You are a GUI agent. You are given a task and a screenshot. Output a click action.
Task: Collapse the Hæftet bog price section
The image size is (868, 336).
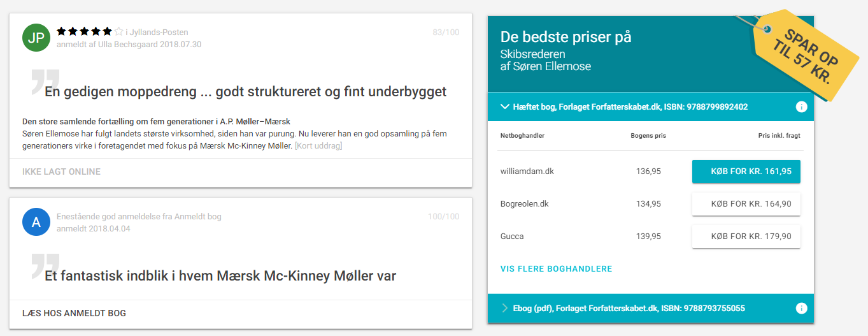504,107
